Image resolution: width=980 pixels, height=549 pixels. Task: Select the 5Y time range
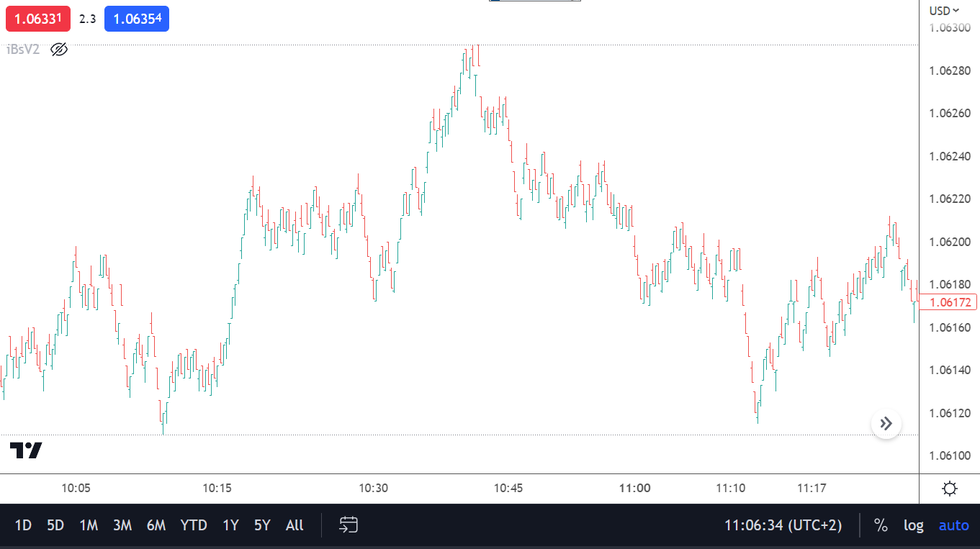(x=262, y=525)
